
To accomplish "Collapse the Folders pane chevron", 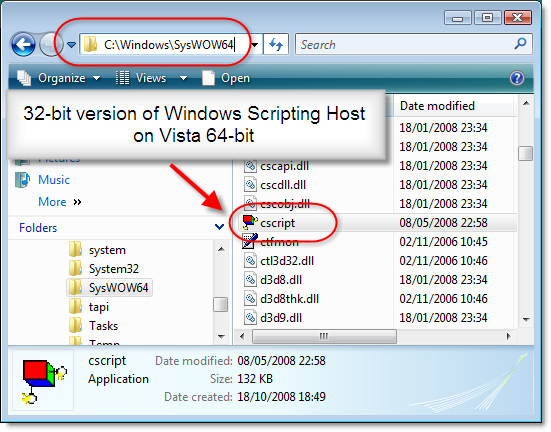I will [219, 227].
